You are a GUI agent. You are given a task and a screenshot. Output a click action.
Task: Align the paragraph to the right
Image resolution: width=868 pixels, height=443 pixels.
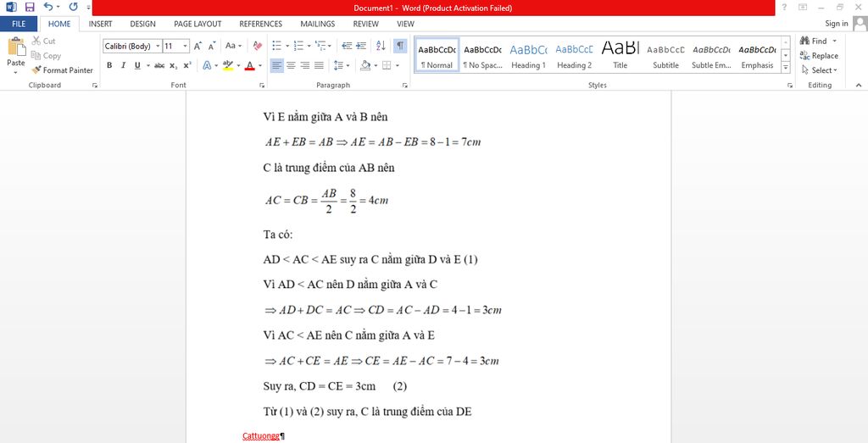coord(305,65)
